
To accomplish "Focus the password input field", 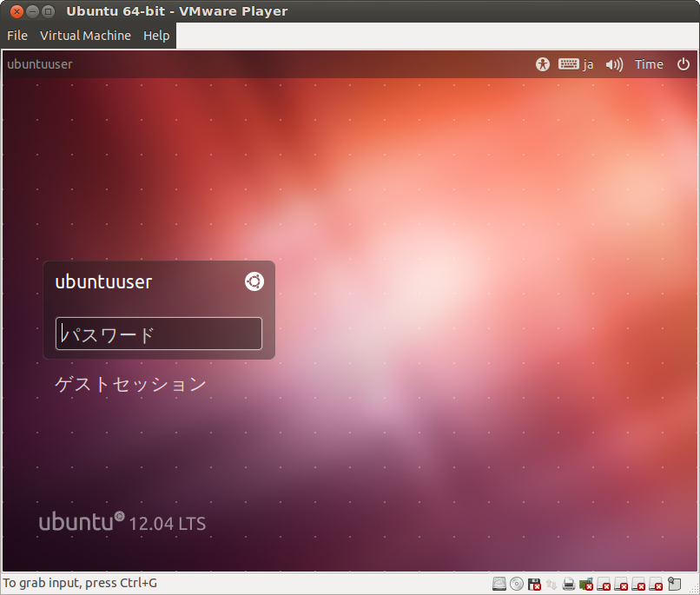I will click(x=158, y=334).
